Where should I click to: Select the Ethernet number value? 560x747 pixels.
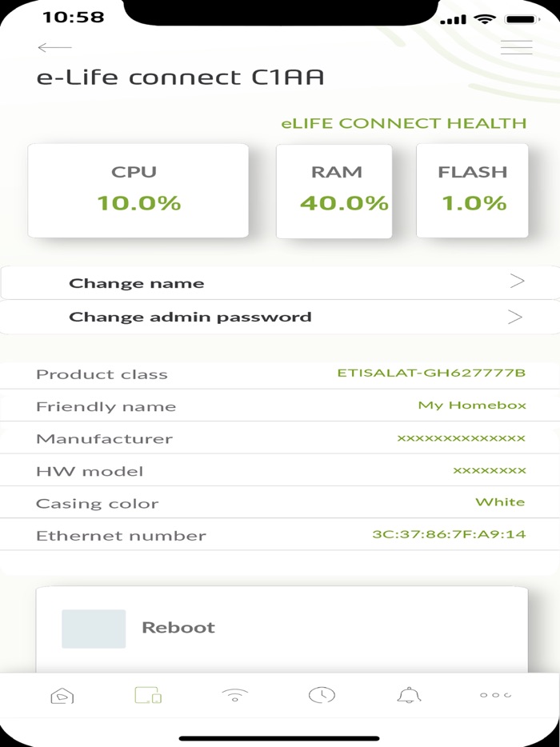[448, 534]
